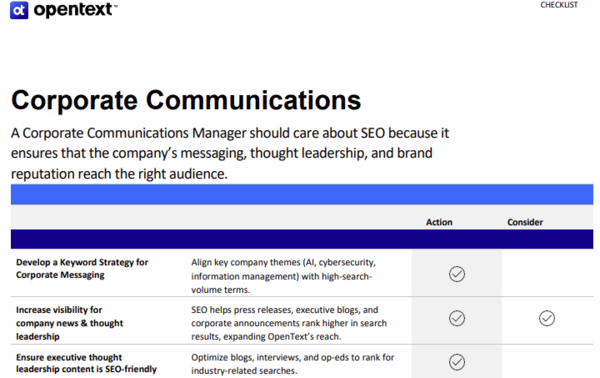Click description 'Optimize blogs, interviews, and op-eds'
The height and width of the screenshot is (378, 600).
point(292,364)
